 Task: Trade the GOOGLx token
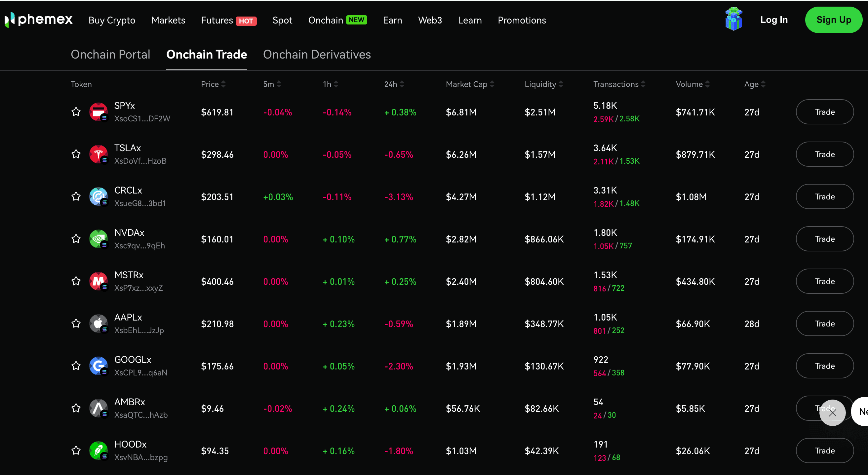tap(824, 366)
